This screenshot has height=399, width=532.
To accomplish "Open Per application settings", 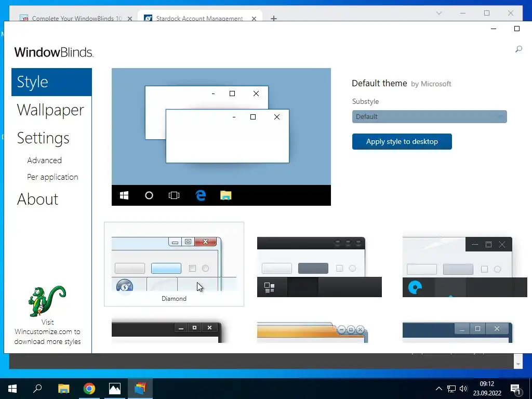I will pos(52,177).
